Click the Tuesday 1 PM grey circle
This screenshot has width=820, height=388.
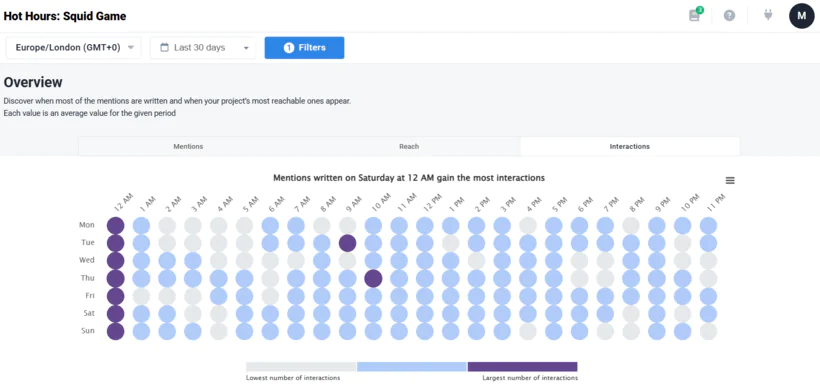point(451,243)
